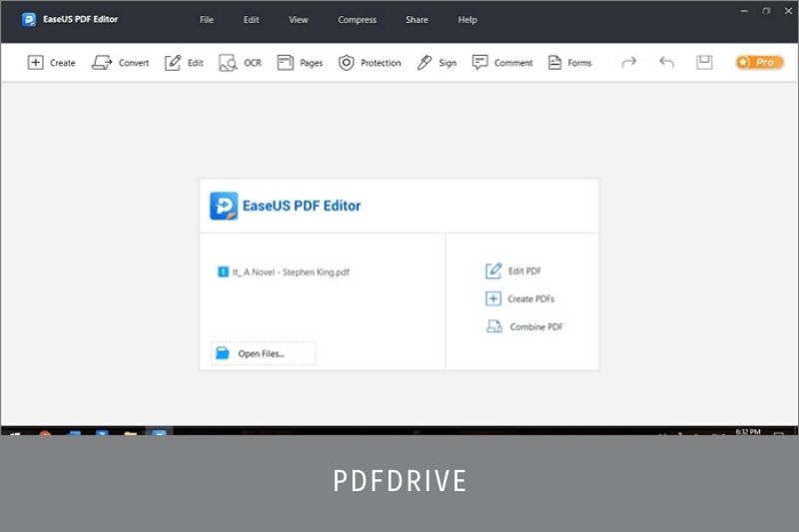Open the Comment tool
799x532 pixels.
[x=502, y=63]
